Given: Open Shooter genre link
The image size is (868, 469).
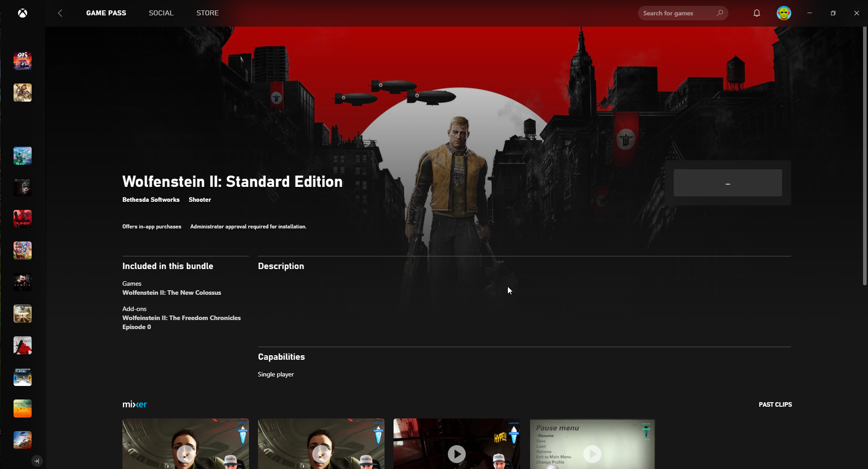Looking at the screenshot, I should click(200, 200).
